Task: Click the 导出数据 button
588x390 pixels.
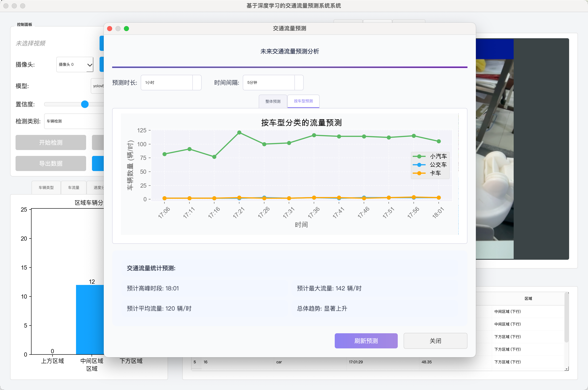Action: (51, 163)
